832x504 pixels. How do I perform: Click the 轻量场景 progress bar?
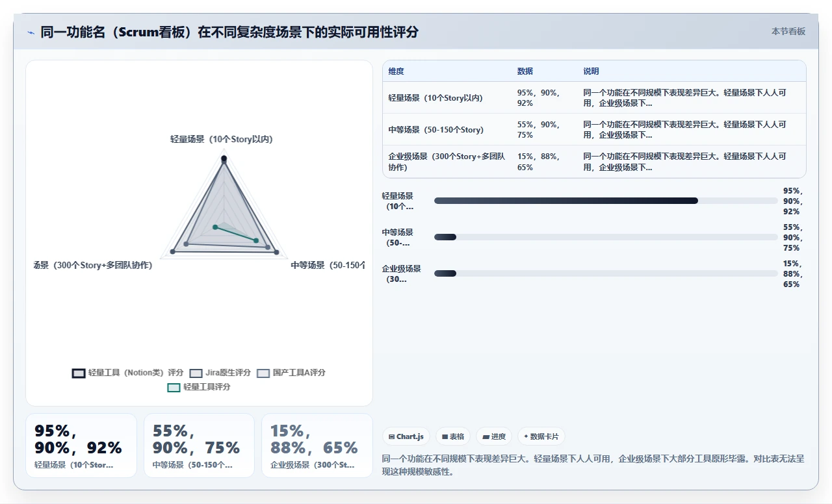coord(606,201)
